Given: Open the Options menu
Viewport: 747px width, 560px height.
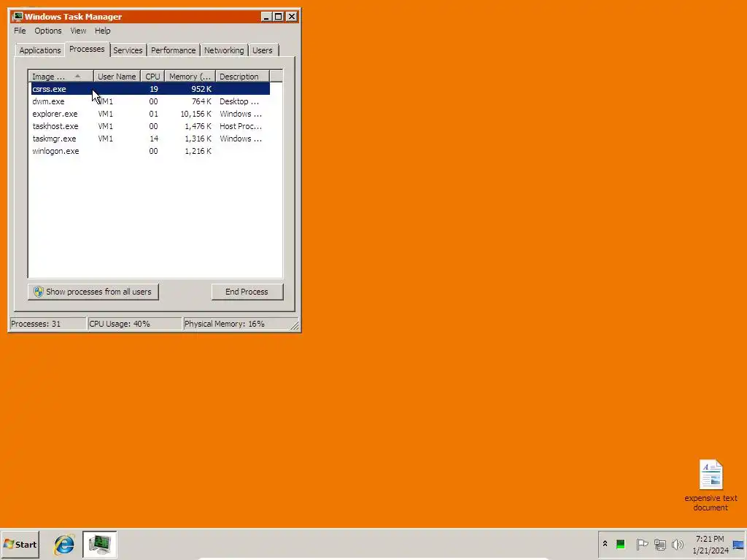Looking at the screenshot, I should (x=47, y=31).
